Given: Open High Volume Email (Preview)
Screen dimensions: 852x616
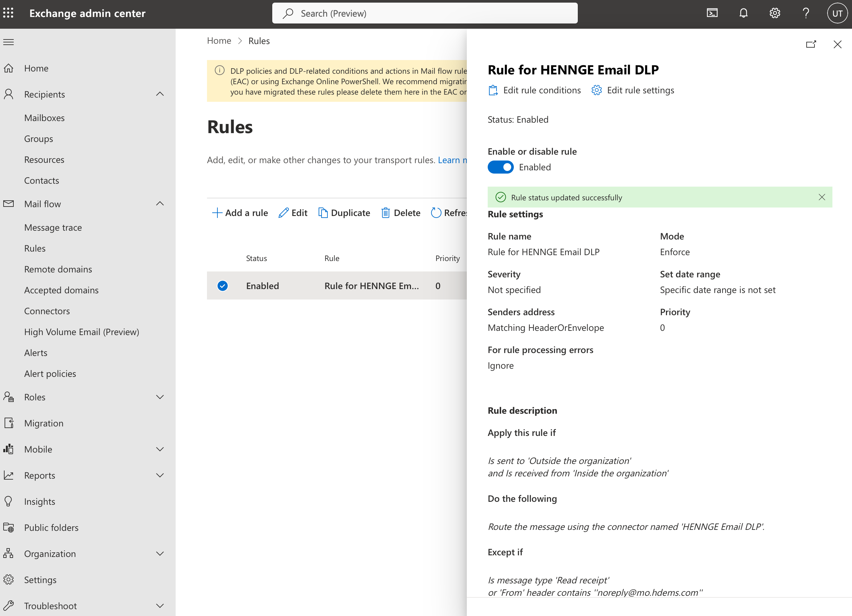Looking at the screenshot, I should [x=82, y=332].
